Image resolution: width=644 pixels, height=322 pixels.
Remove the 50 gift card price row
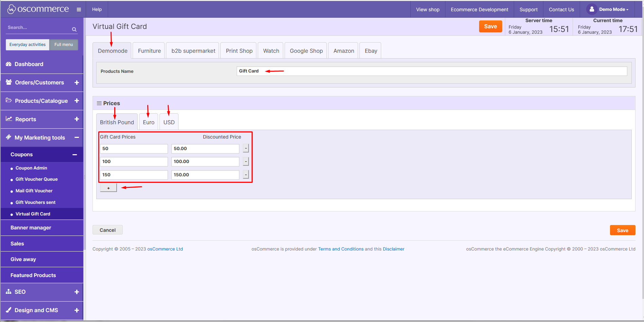pos(246,148)
